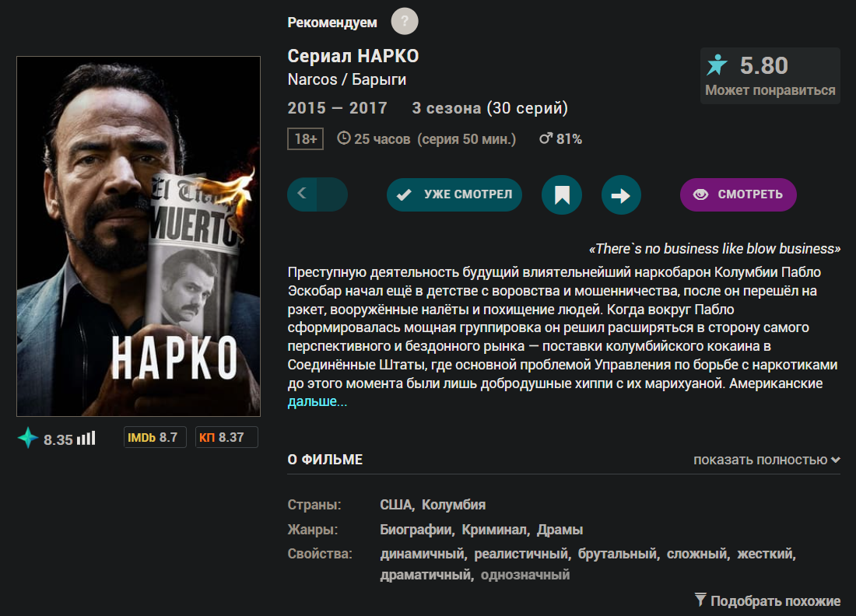This screenshot has height=616, width=856.
Task: Select the Криминал genre
Action: click(495, 530)
